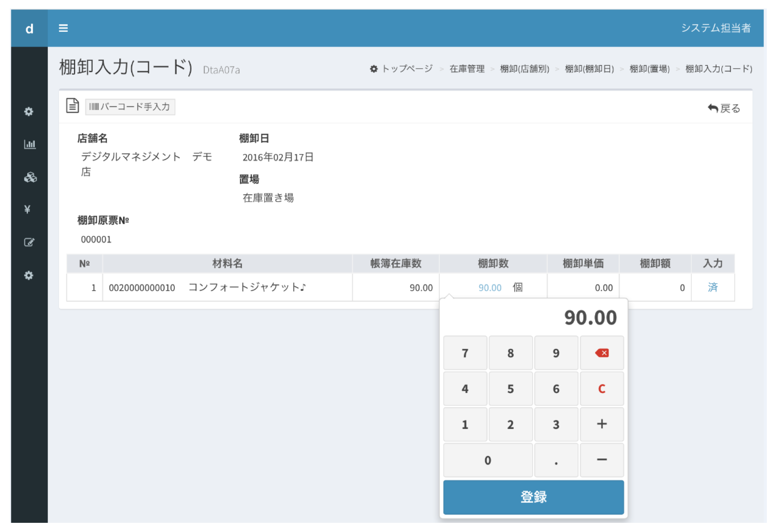Go to 棚卸(店舗別) breadcrumb
The width and height of the screenshot is (776, 532).
pos(525,69)
